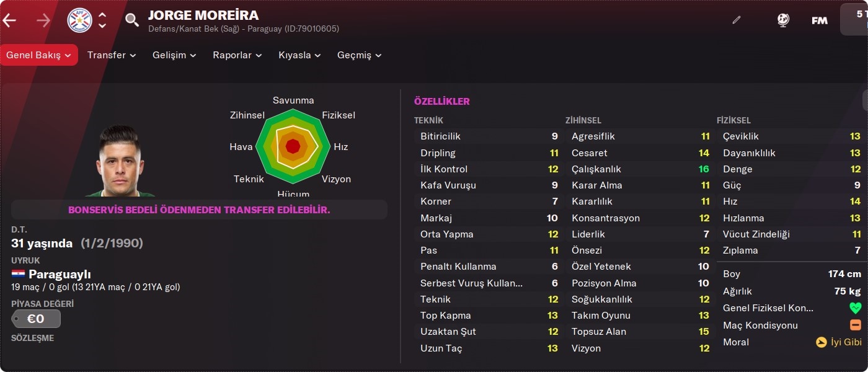Click the back arrow navigation icon

9,20
